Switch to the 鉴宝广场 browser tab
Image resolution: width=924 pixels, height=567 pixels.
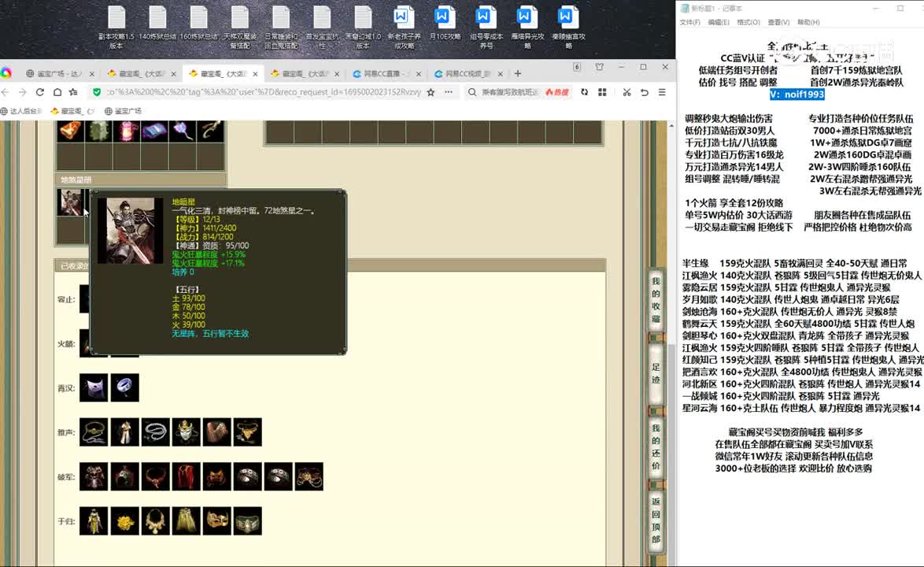click(x=60, y=74)
